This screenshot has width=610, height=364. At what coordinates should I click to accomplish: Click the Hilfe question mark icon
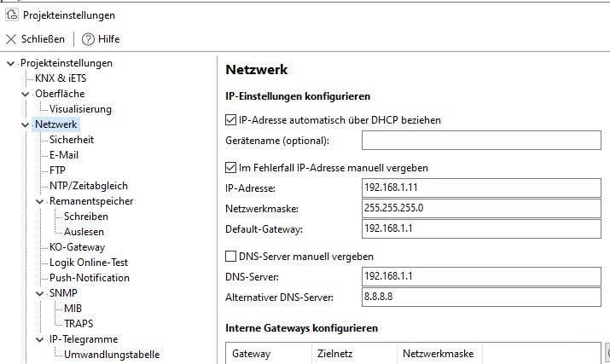pos(88,39)
